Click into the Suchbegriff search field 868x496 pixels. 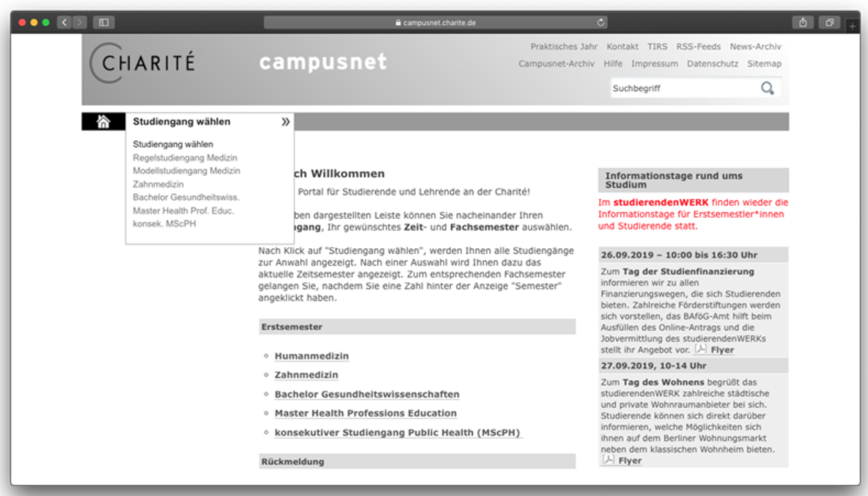pos(684,88)
